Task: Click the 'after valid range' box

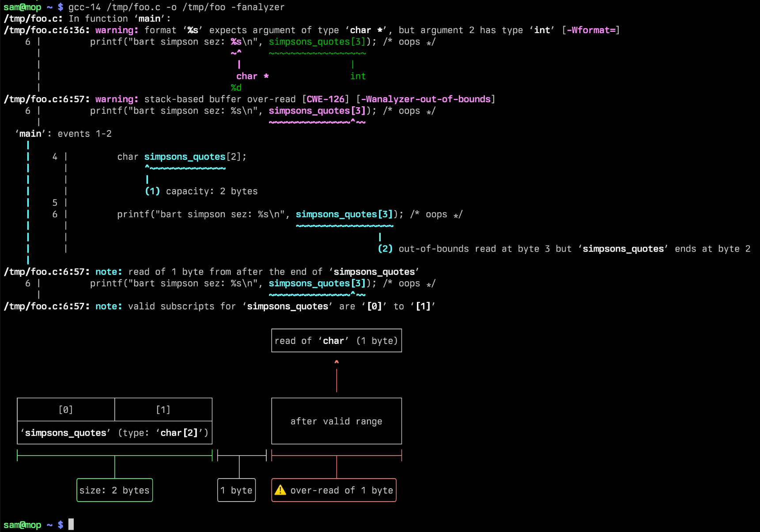Action: coord(337,421)
